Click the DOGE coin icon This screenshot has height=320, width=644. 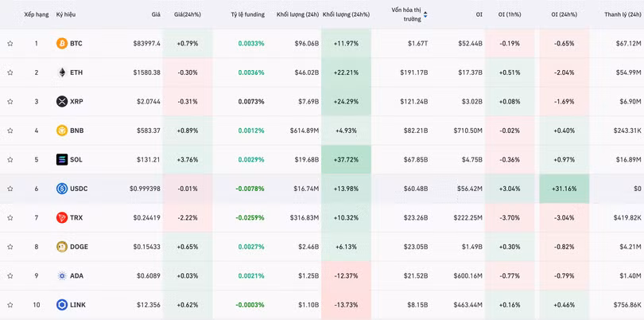click(x=62, y=247)
